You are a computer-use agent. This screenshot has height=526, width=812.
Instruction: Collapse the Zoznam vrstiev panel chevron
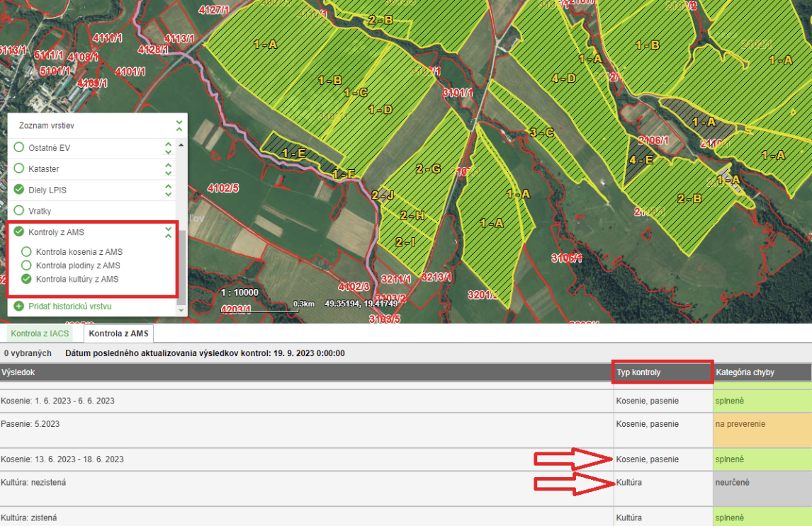pos(179,126)
